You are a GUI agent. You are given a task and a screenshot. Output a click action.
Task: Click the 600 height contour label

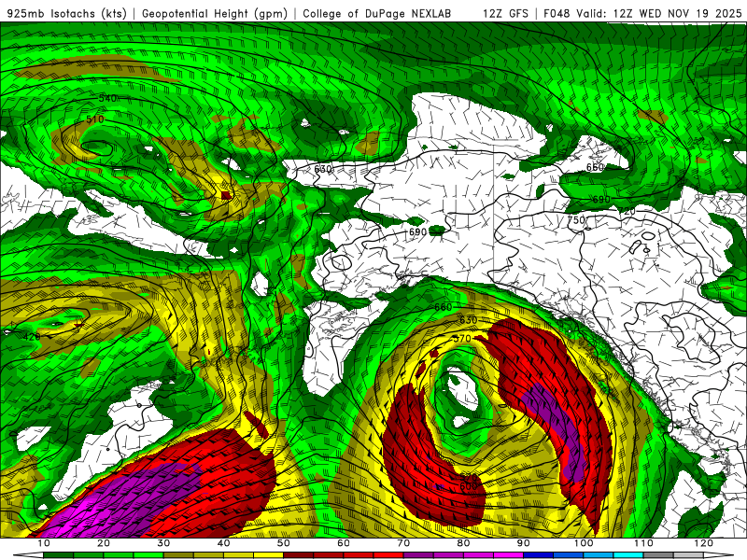tap(469, 486)
